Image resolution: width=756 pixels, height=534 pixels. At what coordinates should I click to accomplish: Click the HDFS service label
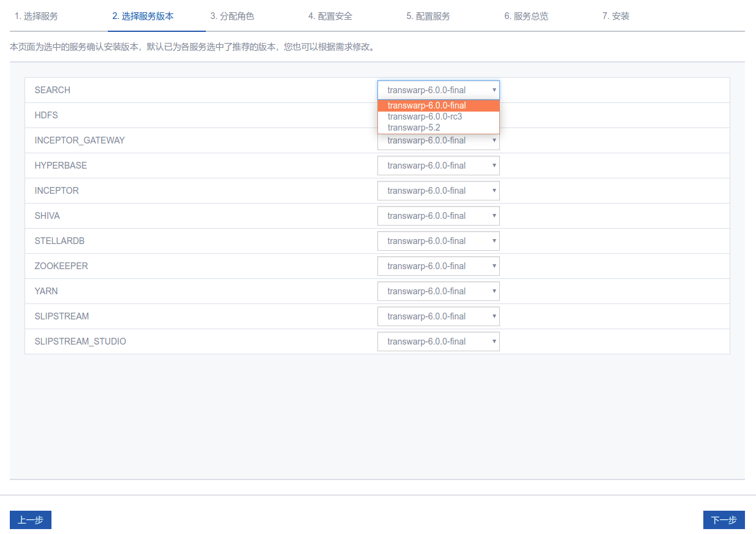pos(47,115)
